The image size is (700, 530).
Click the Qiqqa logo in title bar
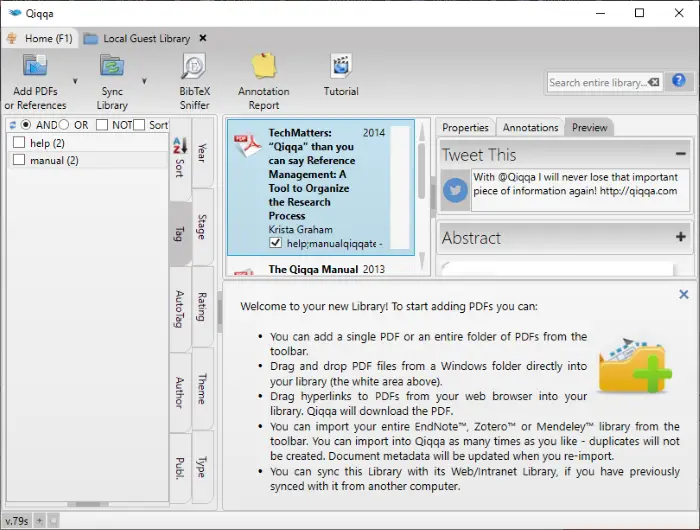(14, 13)
